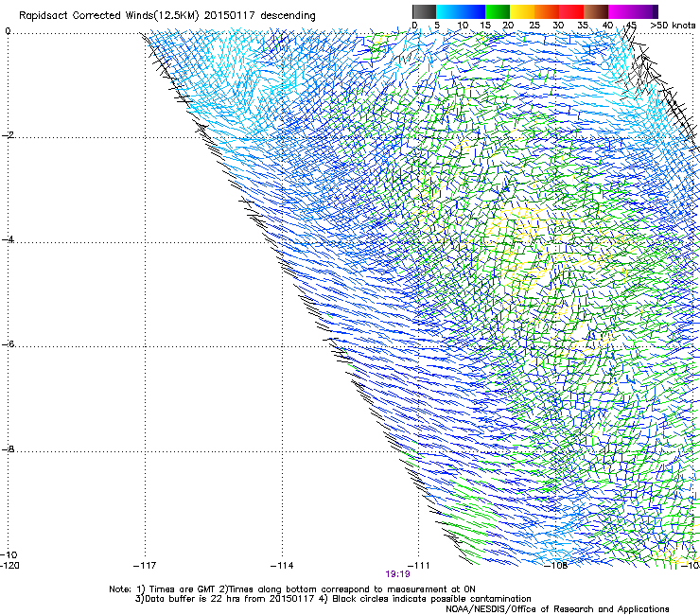Click the '5' label under the color bar

437,26
